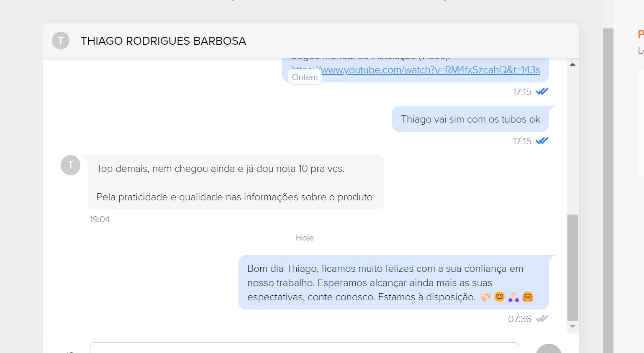
Task: Click the chat scrollbar up arrow
Action: point(572,64)
